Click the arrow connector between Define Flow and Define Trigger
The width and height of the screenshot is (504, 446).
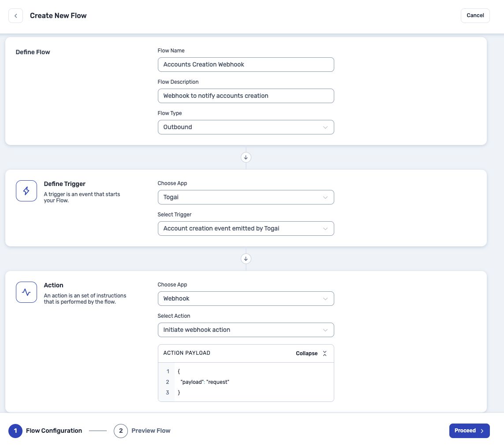246,157
